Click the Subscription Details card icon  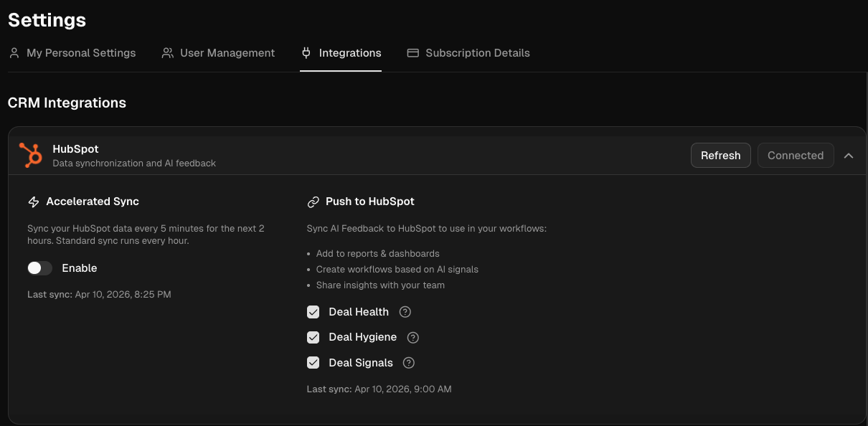pyautogui.click(x=412, y=53)
